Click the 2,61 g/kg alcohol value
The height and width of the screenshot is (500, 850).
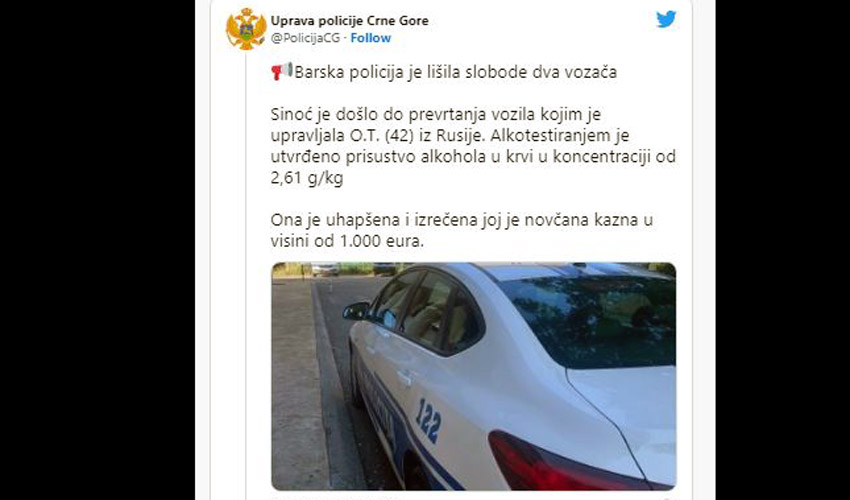pos(307,178)
